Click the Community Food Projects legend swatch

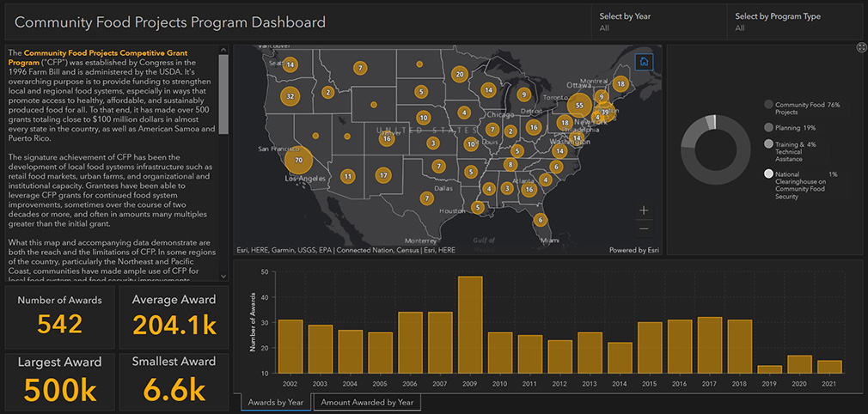tap(768, 105)
